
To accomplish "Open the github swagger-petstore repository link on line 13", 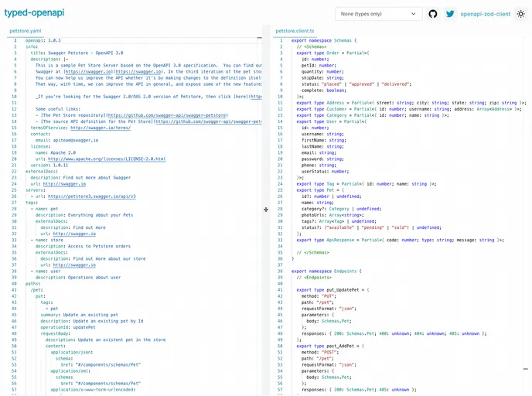I will 168,115.
